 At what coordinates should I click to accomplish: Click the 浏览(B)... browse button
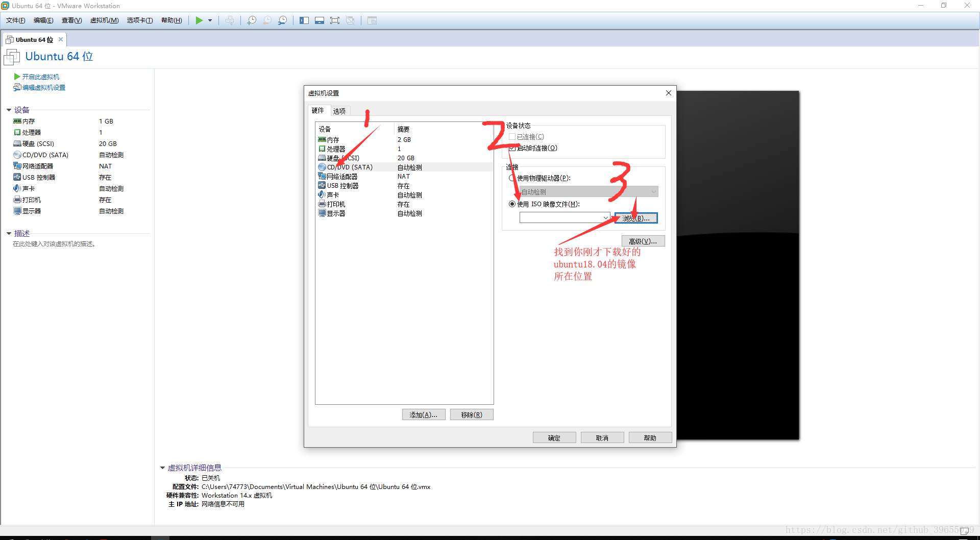pyautogui.click(x=636, y=218)
